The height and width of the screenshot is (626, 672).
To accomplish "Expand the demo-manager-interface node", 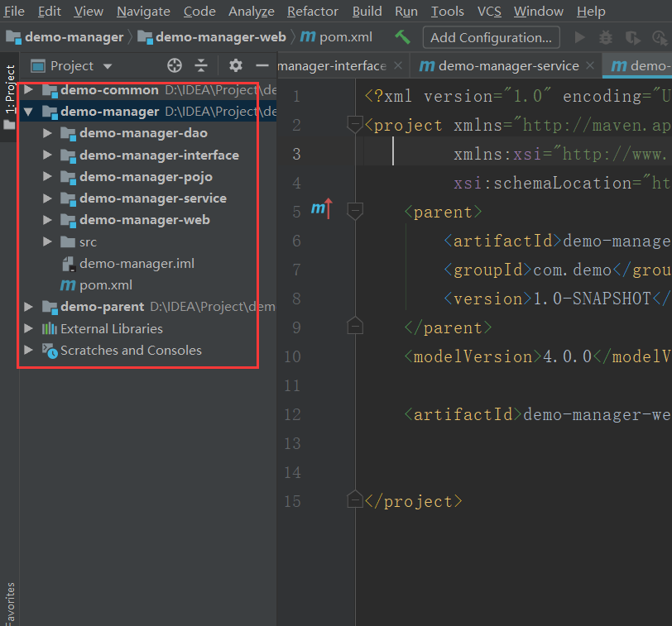I will [x=47, y=155].
